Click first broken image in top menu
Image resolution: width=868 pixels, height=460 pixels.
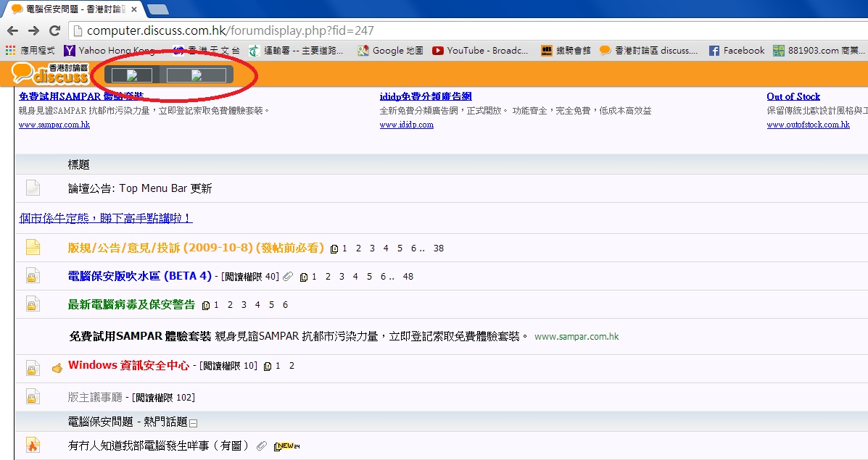pos(132,75)
